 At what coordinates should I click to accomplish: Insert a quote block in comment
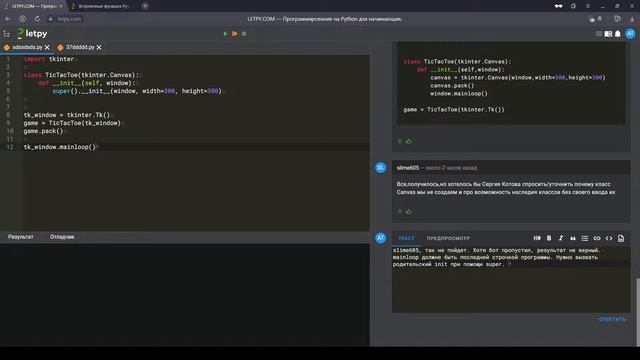pos(573,238)
